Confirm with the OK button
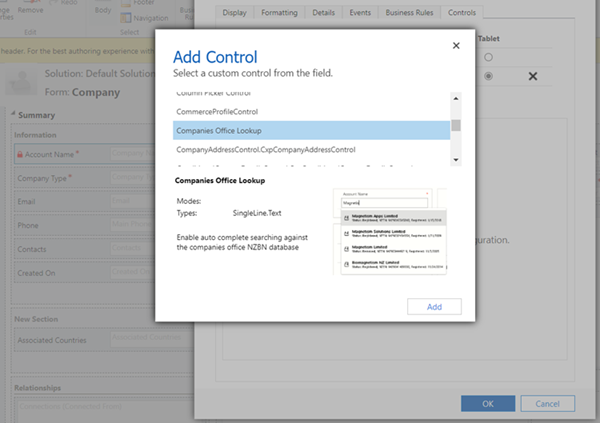 point(487,403)
